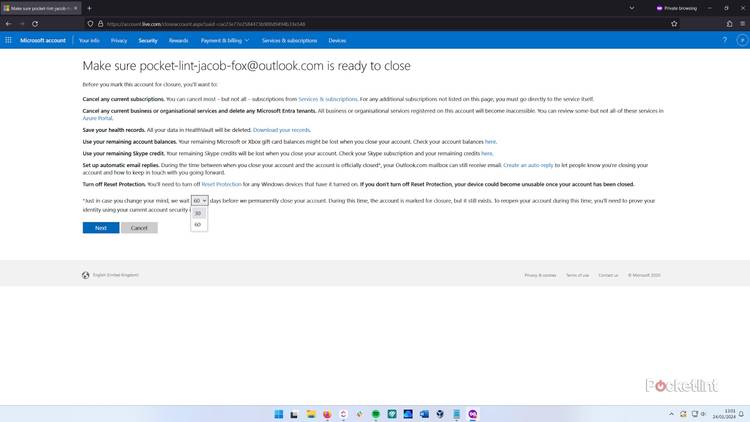Open Task View on the taskbar
The width and height of the screenshot is (750, 422).
click(294, 414)
